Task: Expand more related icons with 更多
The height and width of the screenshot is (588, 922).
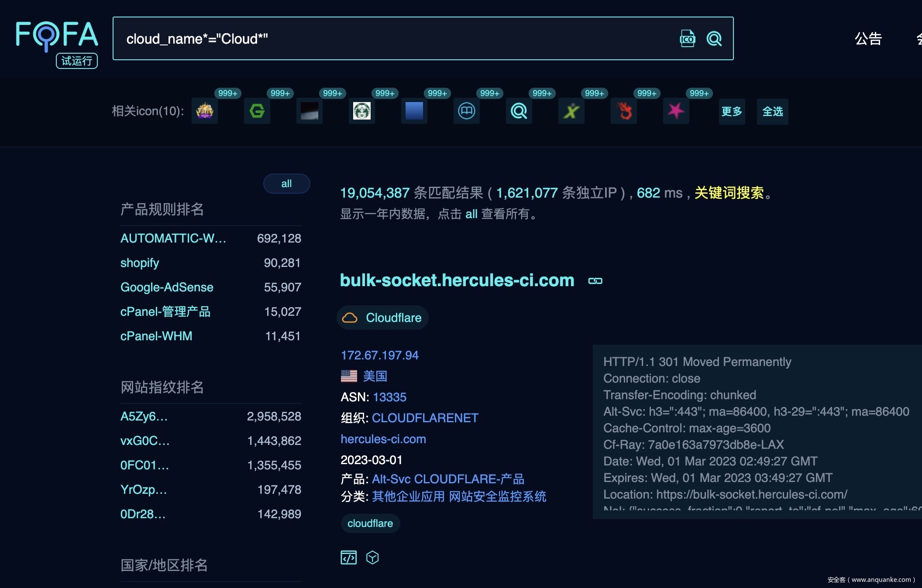Action: point(732,112)
